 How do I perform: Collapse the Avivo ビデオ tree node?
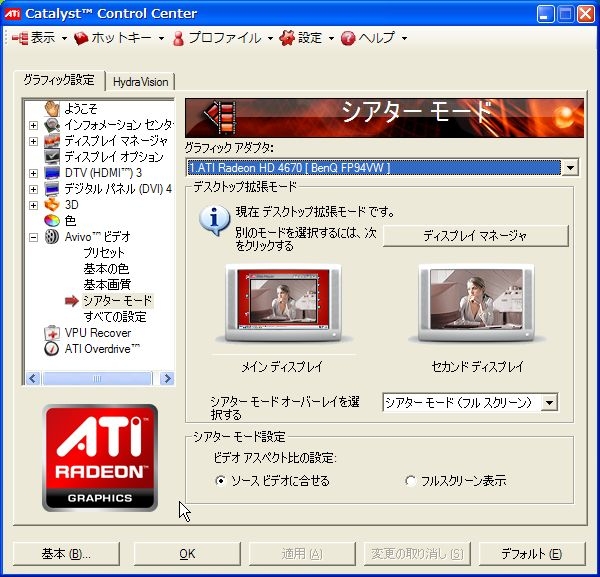point(34,238)
